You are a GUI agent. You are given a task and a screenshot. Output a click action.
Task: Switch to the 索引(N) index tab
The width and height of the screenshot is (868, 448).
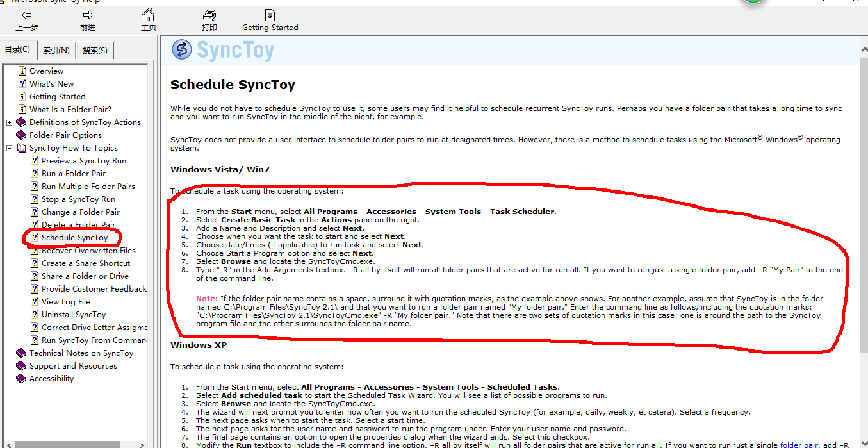(56, 51)
